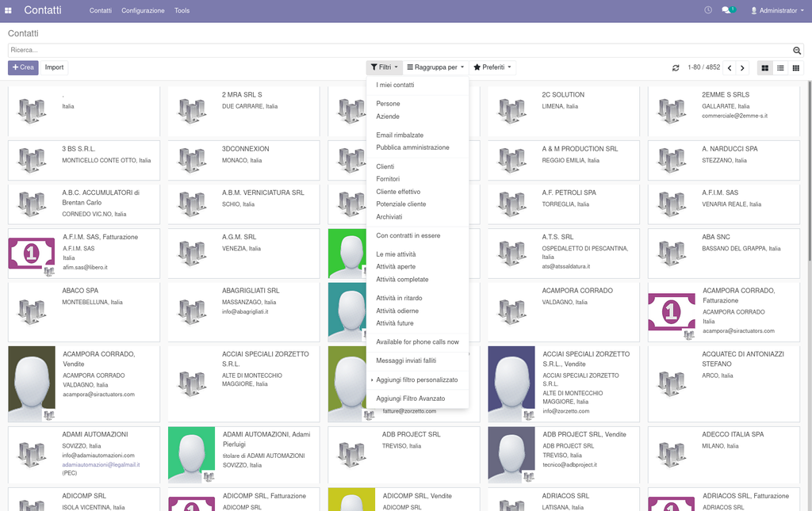The width and height of the screenshot is (812, 511).
Task: Click into the Ricerca search field
Action: click(x=396, y=50)
